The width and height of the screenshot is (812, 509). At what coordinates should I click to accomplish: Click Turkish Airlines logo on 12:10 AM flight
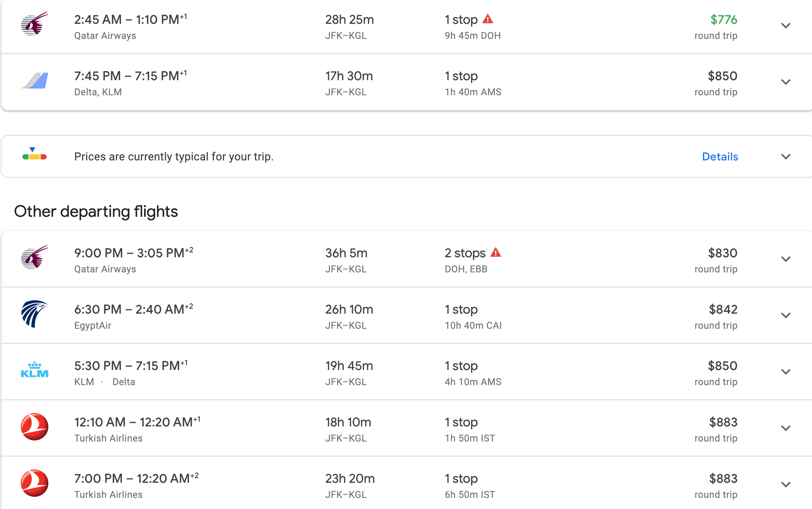pos(35,427)
